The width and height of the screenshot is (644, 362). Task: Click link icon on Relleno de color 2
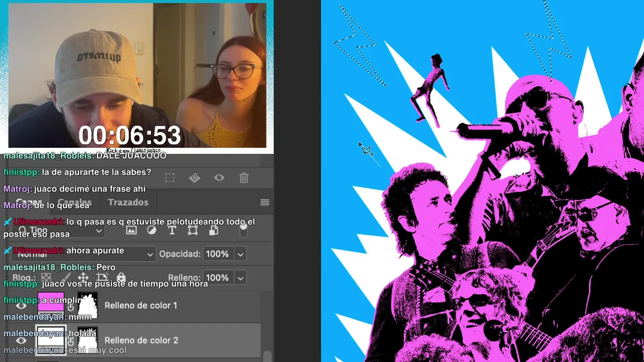click(x=71, y=341)
